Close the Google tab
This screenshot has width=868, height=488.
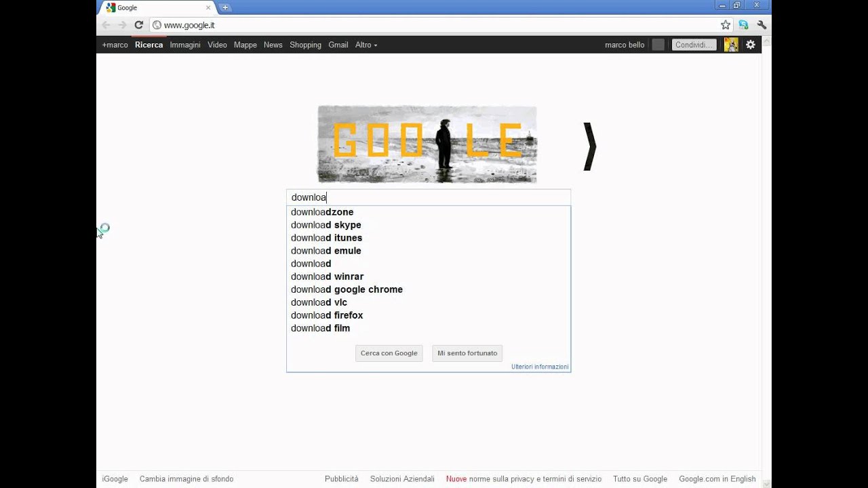pos(208,7)
